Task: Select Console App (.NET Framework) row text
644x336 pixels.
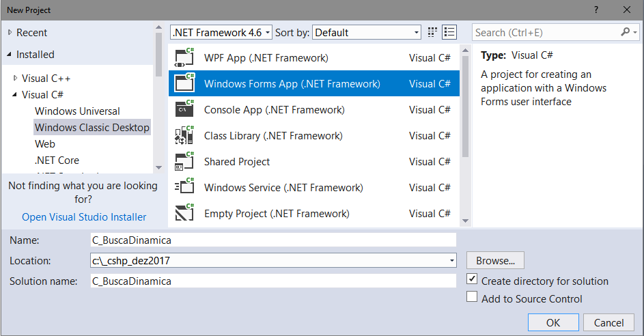Action: point(275,110)
